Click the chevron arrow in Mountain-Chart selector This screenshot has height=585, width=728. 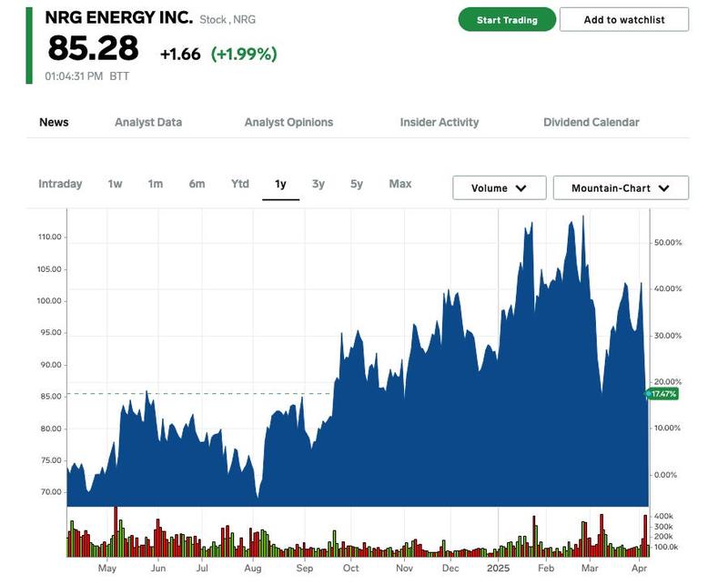pos(664,188)
